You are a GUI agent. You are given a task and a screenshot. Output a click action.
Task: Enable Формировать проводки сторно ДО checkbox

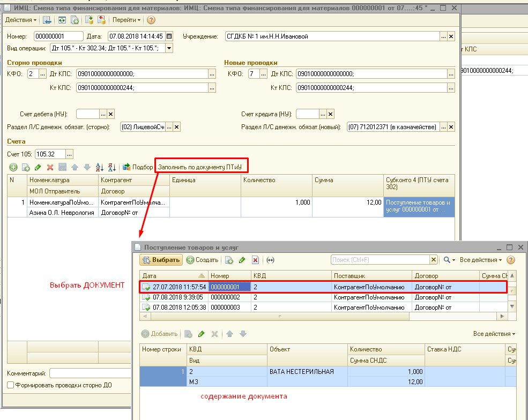(10, 385)
